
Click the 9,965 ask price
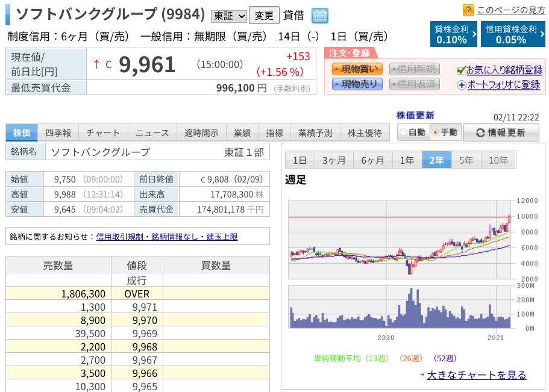tap(145, 387)
